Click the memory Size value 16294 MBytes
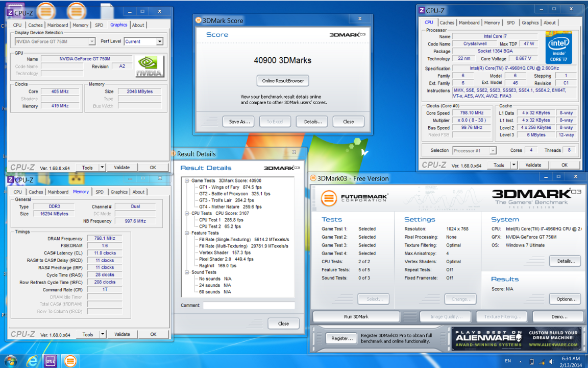Screen dimensions: 588x368 [x=54, y=214]
